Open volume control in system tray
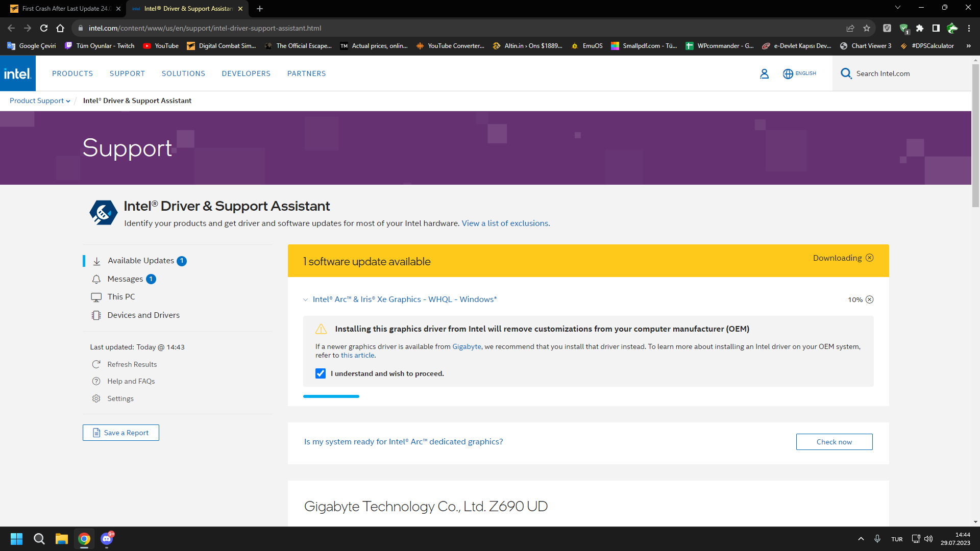This screenshot has width=980, height=551. coord(928,539)
